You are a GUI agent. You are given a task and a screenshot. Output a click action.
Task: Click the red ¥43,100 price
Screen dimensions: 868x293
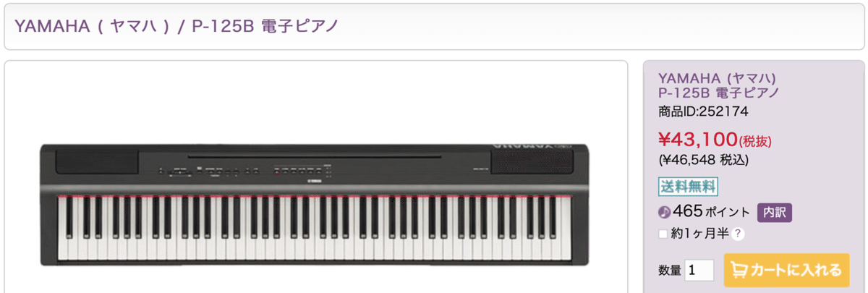click(x=698, y=137)
